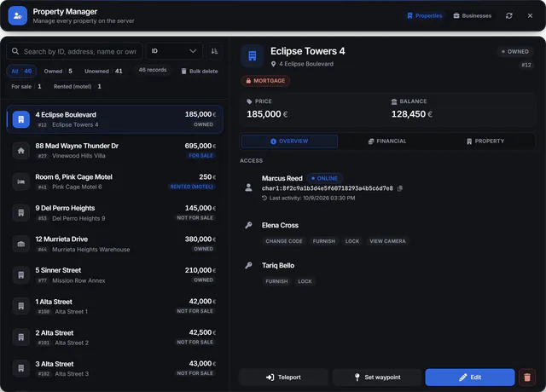Click the refresh icon in header
The image size is (546, 392).
point(508,15)
